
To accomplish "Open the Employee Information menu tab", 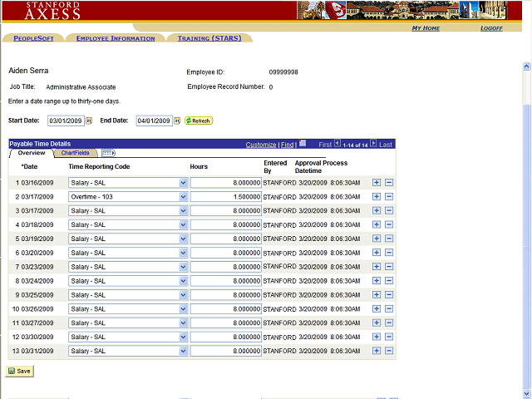I will point(115,38).
